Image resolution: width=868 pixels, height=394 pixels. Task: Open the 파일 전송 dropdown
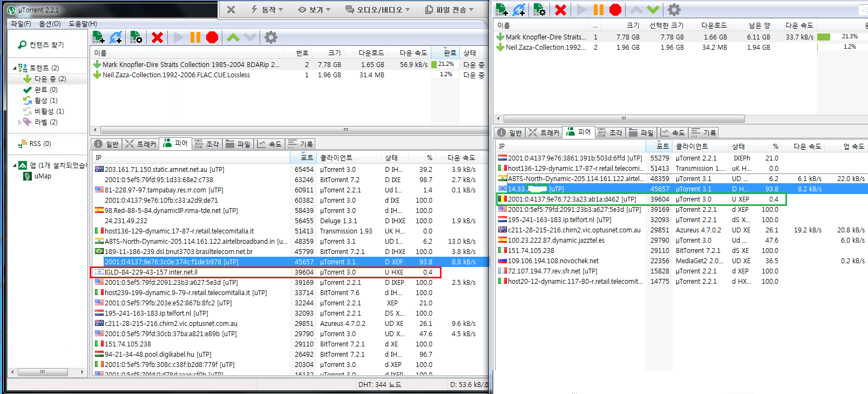click(450, 10)
